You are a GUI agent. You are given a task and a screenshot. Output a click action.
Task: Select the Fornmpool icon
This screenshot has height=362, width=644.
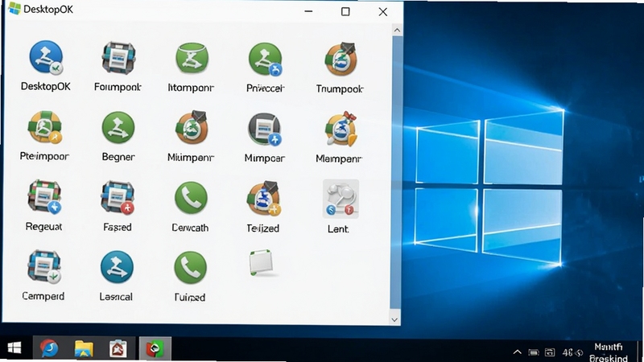click(x=118, y=58)
